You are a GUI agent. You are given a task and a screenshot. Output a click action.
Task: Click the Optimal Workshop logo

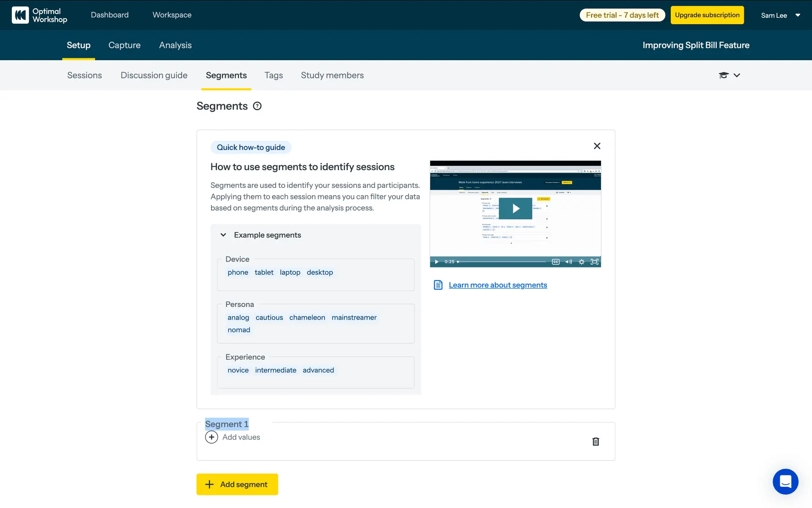[x=39, y=15]
